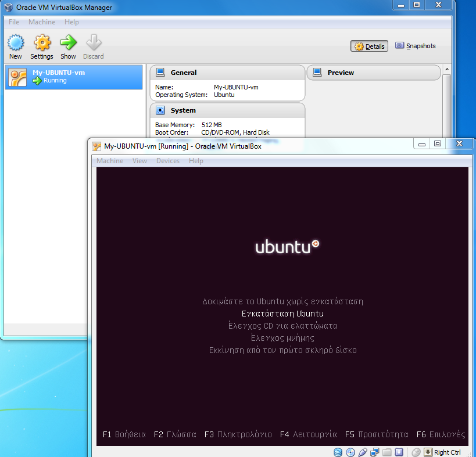This screenshot has height=457, width=476.
Task: Switch to the Details view button
Action: pyautogui.click(x=369, y=46)
